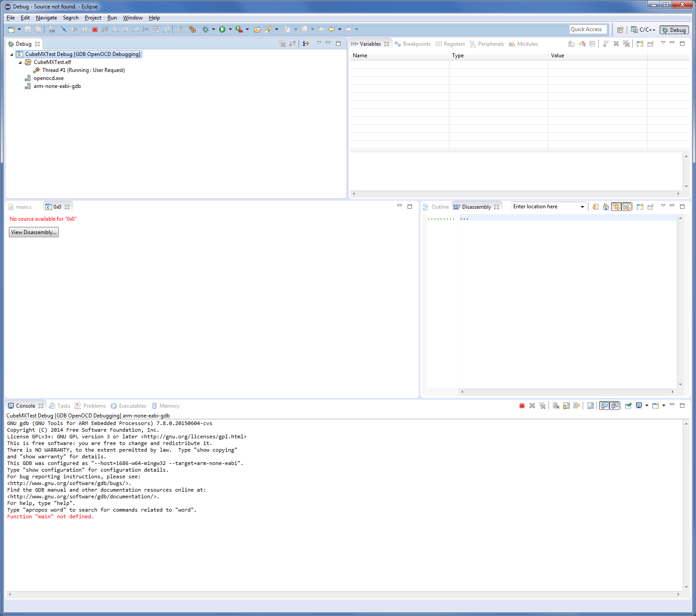Image resolution: width=696 pixels, height=616 pixels.
Task: Open the Enter location here combo dropdown
Action: (582, 207)
